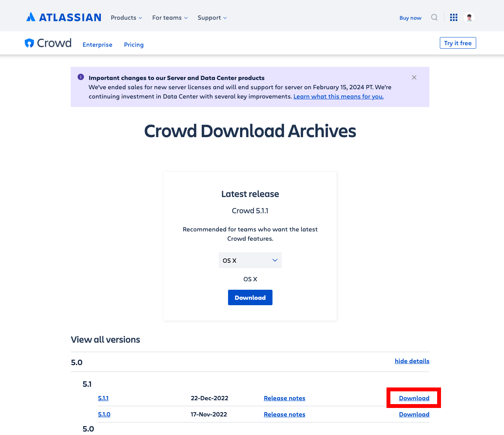Follow the Learn what this means link
Image resolution: width=504 pixels, height=435 pixels.
click(x=339, y=97)
